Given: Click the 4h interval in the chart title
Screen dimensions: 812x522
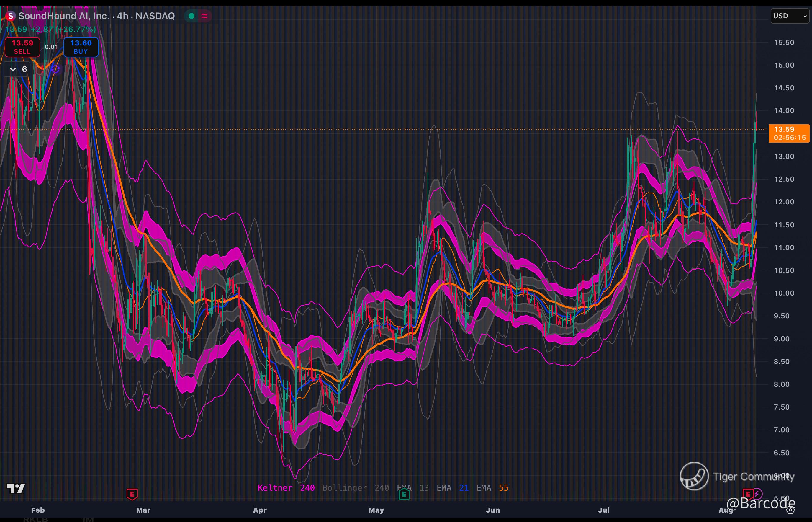Looking at the screenshot, I should click(122, 16).
